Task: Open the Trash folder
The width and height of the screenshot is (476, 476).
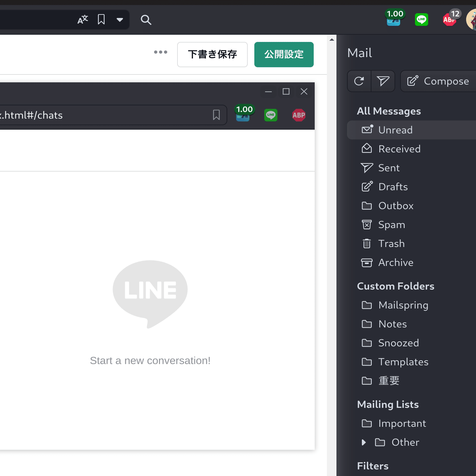Action: [411, 243]
